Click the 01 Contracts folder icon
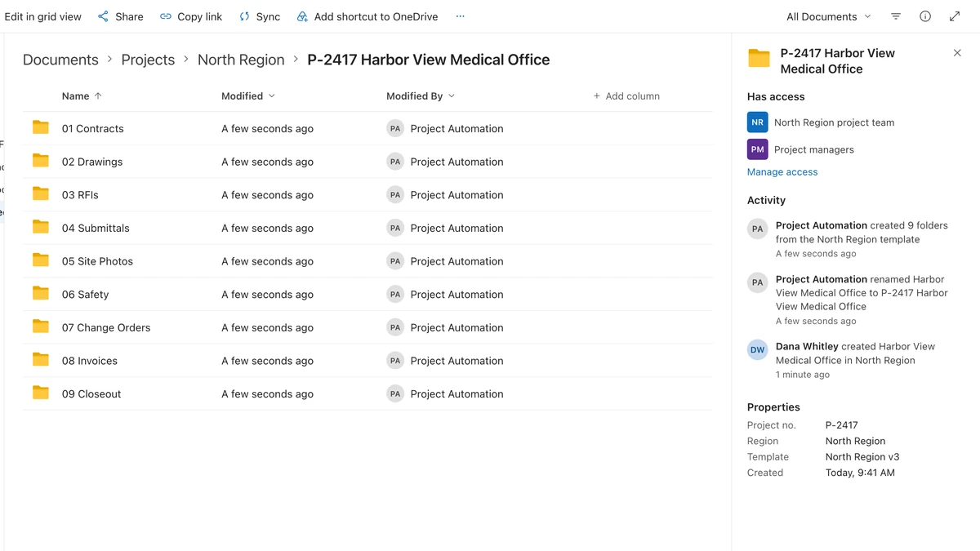The width and height of the screenshot is (980, 551). [41, 127]
